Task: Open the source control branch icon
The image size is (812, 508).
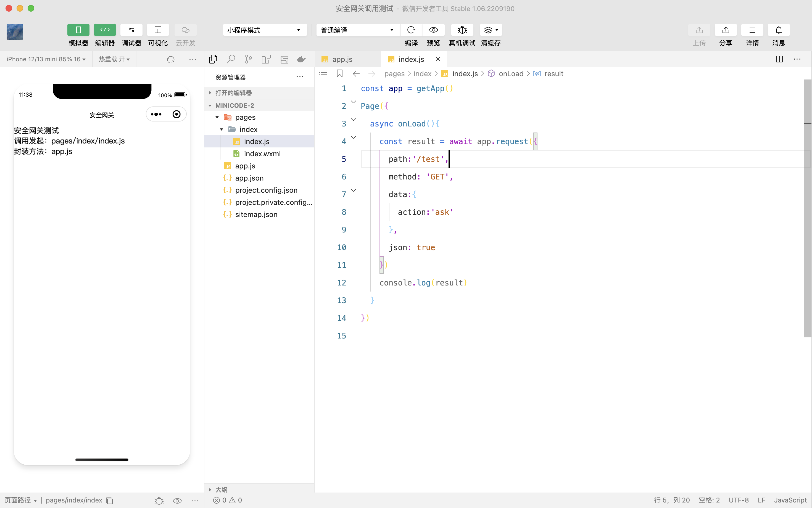Action: [x=248, y=59]
